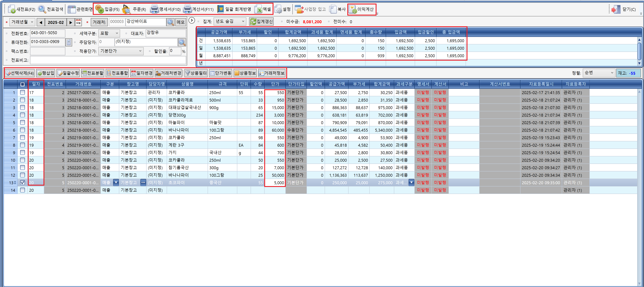This screenshot has width=644, height=287.
Task: Open 단가변동 price change
Action: click(221, 73)
